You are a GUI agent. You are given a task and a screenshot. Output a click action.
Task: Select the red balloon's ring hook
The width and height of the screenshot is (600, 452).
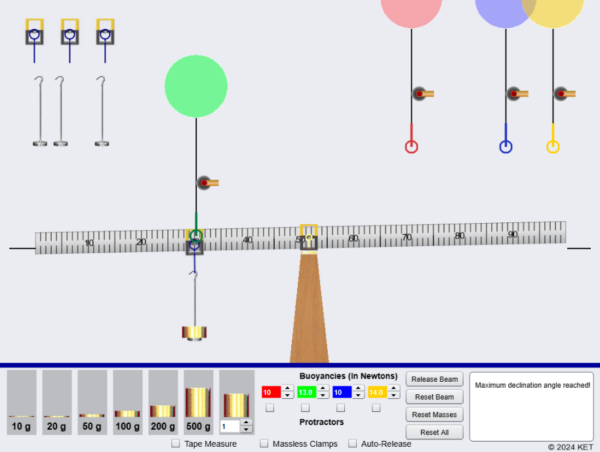click(x=411, y=147)
